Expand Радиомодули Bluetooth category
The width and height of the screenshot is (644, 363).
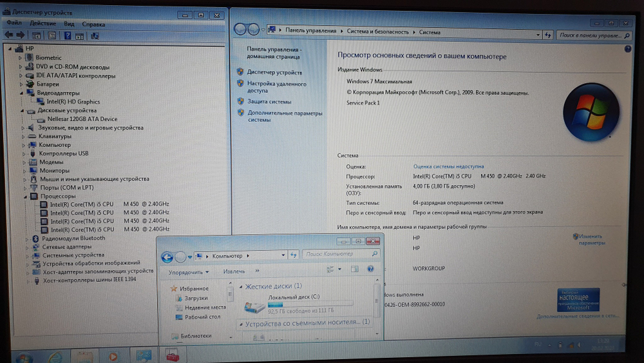27,239
